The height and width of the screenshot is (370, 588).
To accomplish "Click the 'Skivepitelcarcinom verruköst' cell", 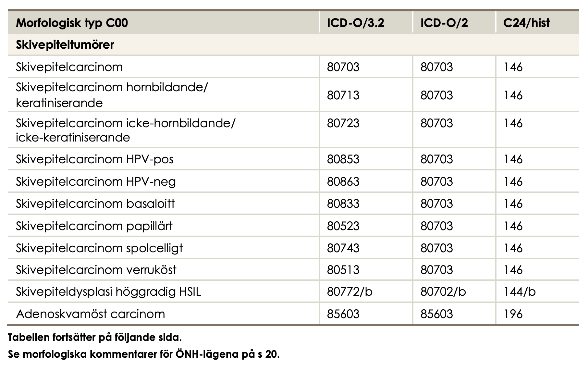I will pos(96,270).
